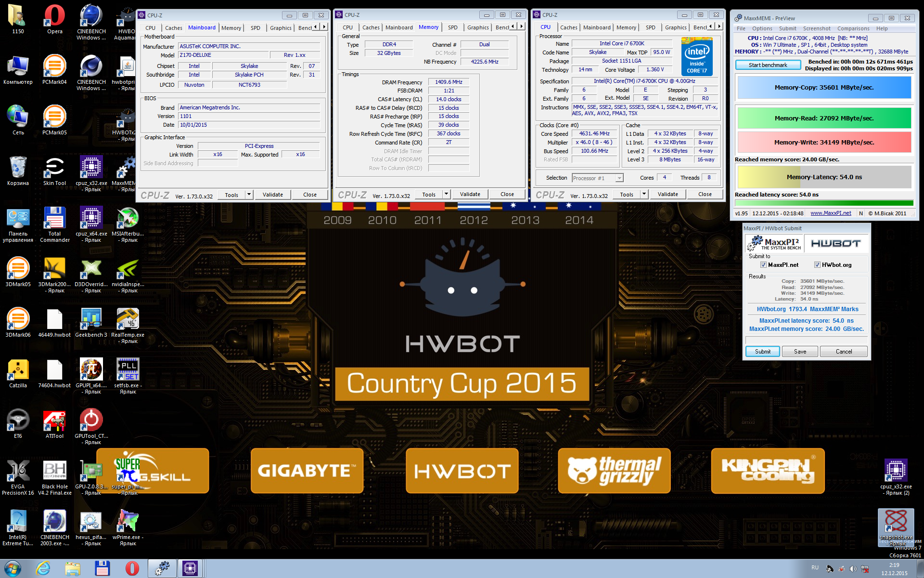Open the volume tray icon
924x578 pixels.
[x=853, y=568]
